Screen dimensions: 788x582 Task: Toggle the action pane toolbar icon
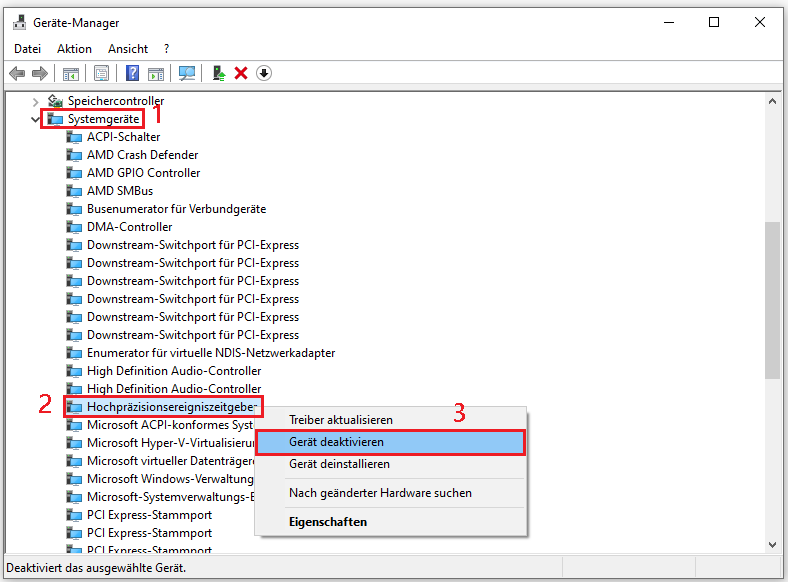[156, 74]
